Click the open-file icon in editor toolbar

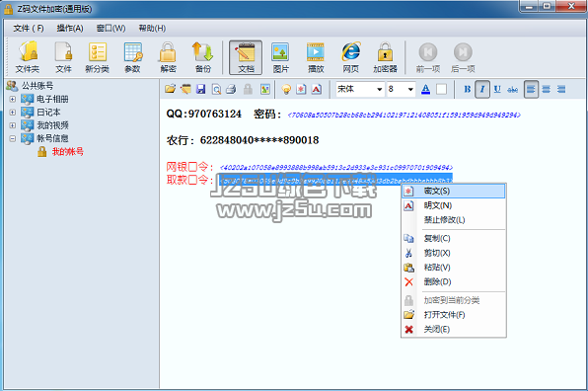(x=171, y=89)
